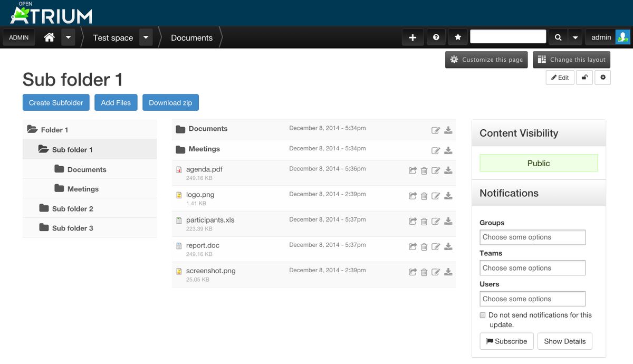Click the plus icon to add content
Screen dimensions: 633x364
tap(413, 37)
